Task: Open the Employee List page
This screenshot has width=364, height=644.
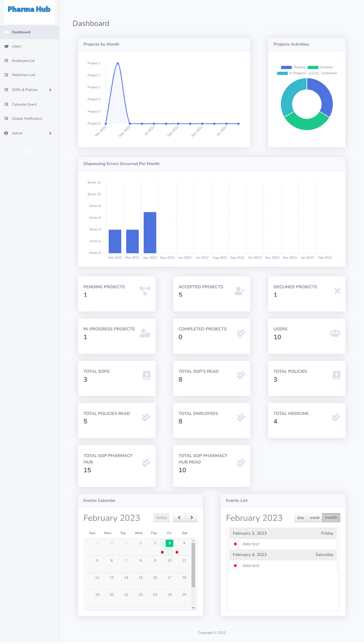Action: click(x=30, y=61)
